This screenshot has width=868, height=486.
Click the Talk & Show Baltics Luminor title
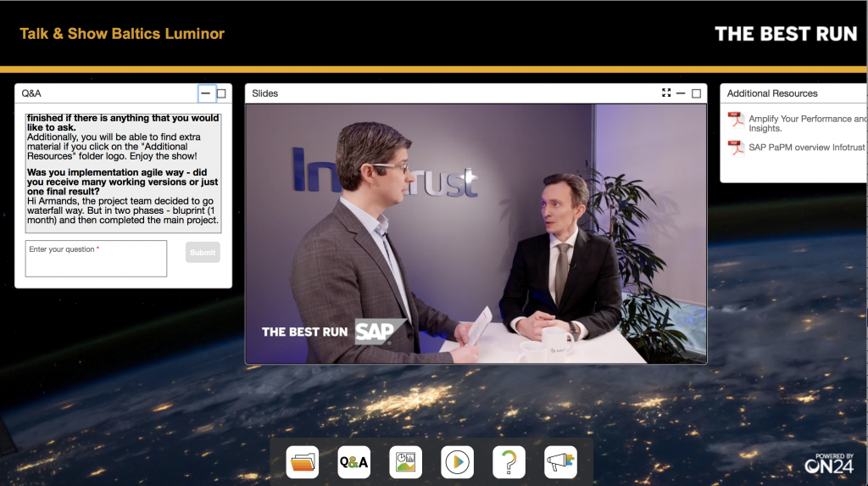[122, 34]
